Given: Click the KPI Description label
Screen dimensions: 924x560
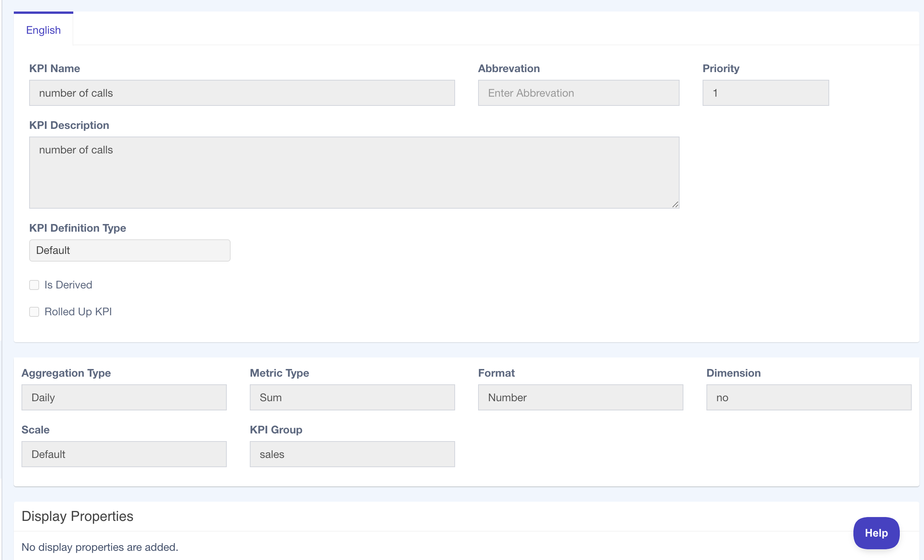Looking at the screenshot, I should [x=69, y=125].
